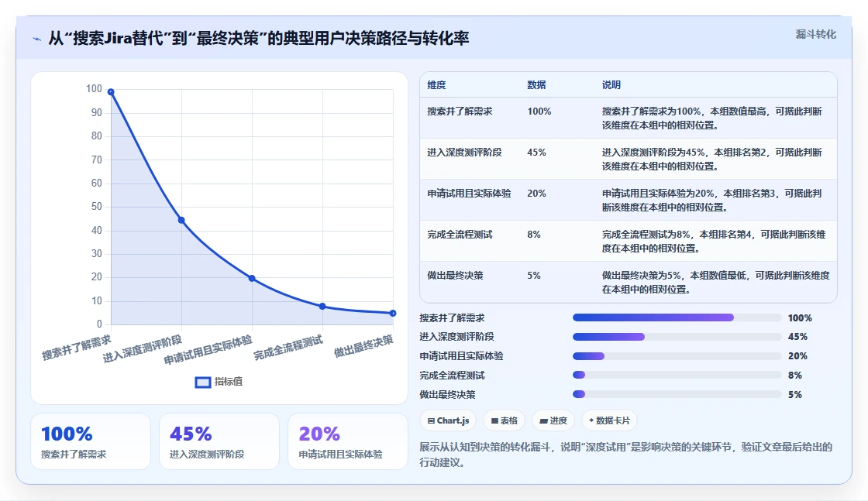
Task: Click the x-axis label 申请试用且实际体验
Action: [208, 350]
